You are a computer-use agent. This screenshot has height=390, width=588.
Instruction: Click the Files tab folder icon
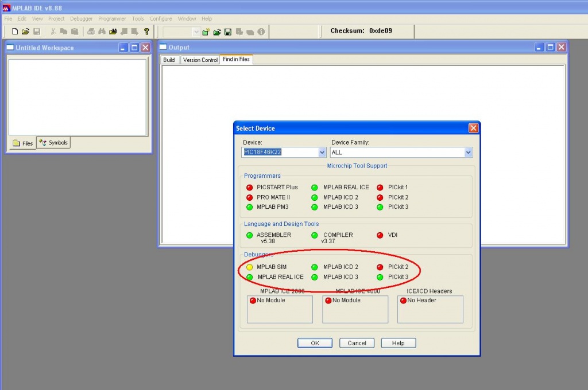click(x=16, y=143)
